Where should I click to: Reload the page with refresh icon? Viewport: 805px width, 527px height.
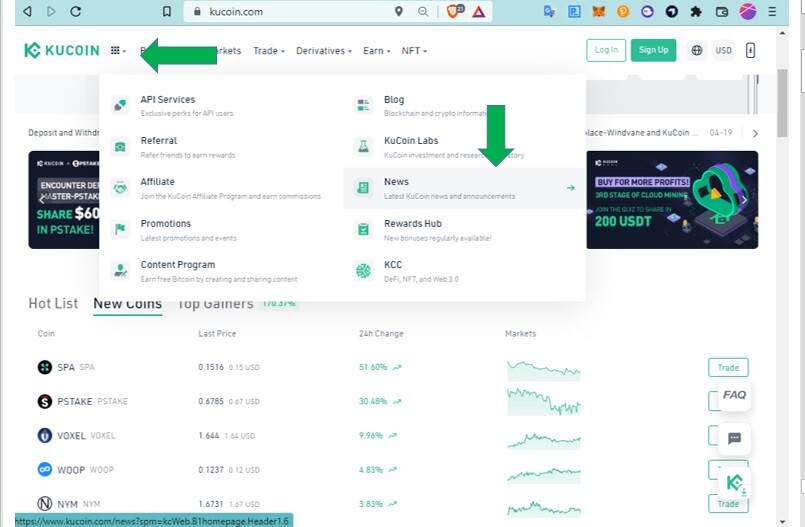point(75,11)
